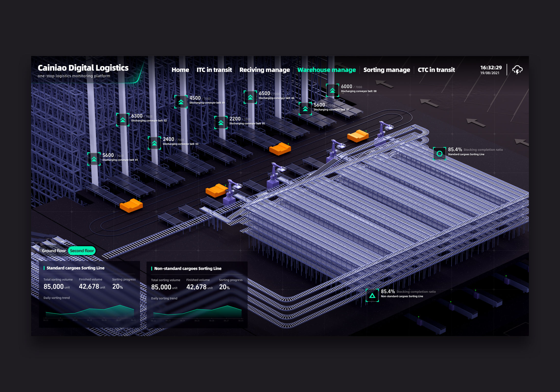Click the 16:32:29 clock display

click(x=491, y=67)
